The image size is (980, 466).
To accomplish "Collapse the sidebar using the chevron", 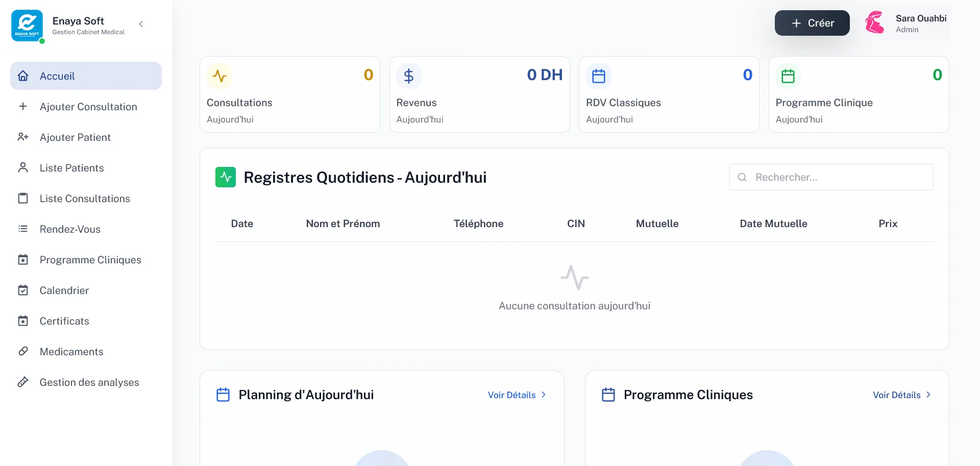I will 140,23.
